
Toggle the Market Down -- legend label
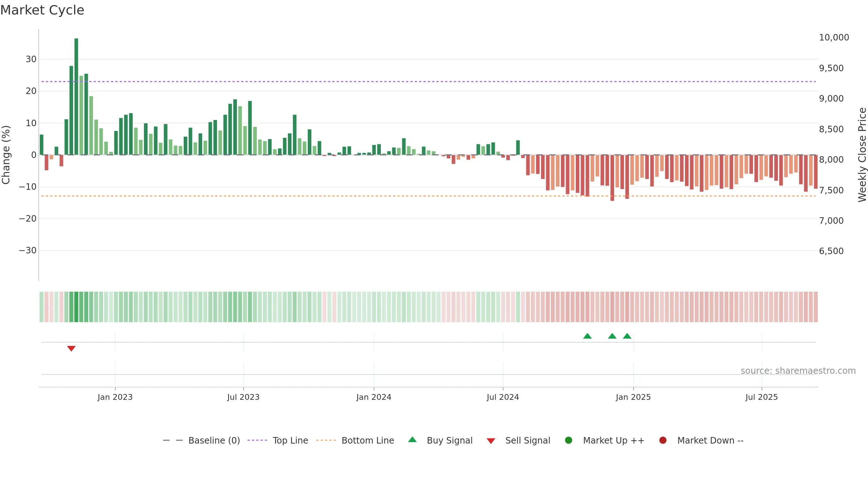click(710, 441)
